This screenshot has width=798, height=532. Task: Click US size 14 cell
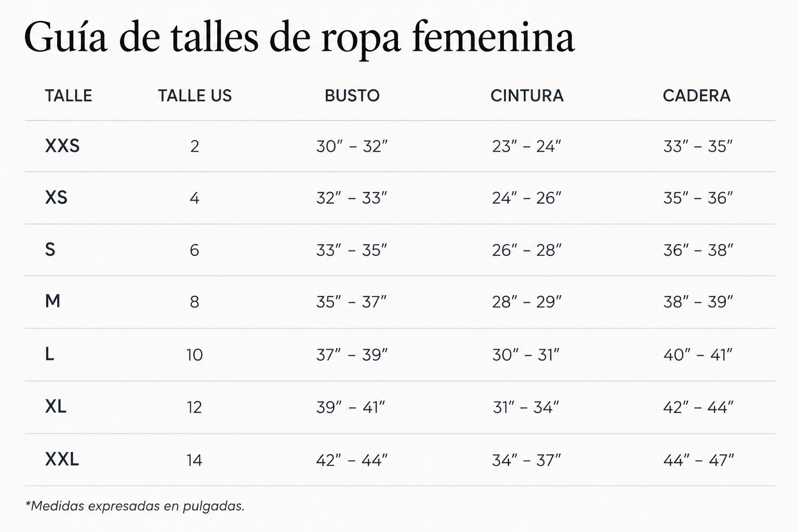pyautogui.click(x=194, y=460)
